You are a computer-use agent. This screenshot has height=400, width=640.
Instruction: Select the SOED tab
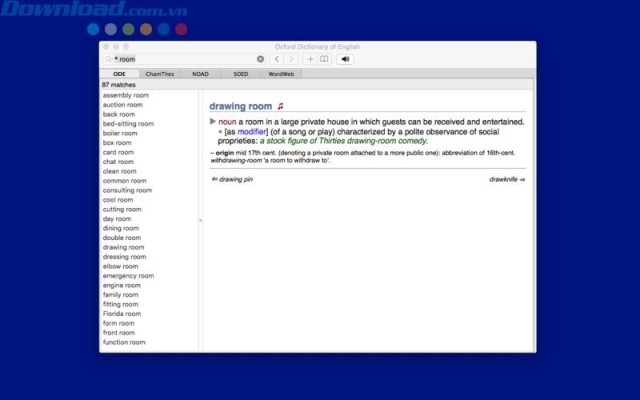click(240, 74)
